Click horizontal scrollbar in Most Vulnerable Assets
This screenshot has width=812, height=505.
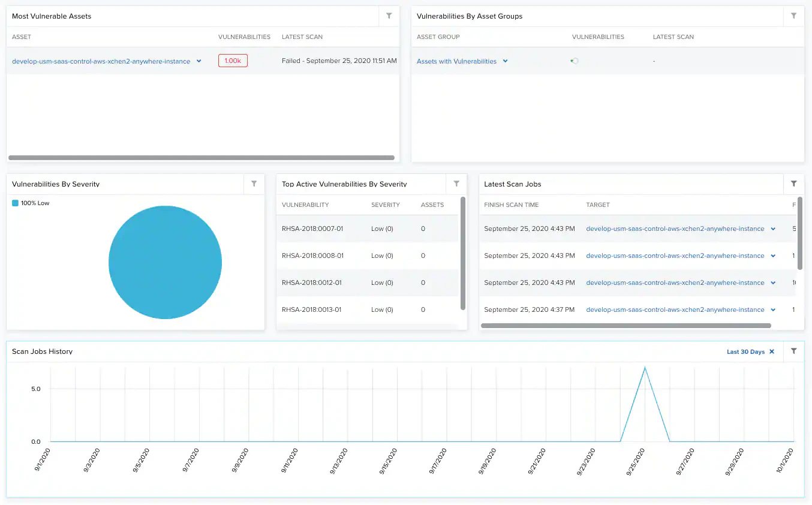pyautogui.click(x=202, y=158)
